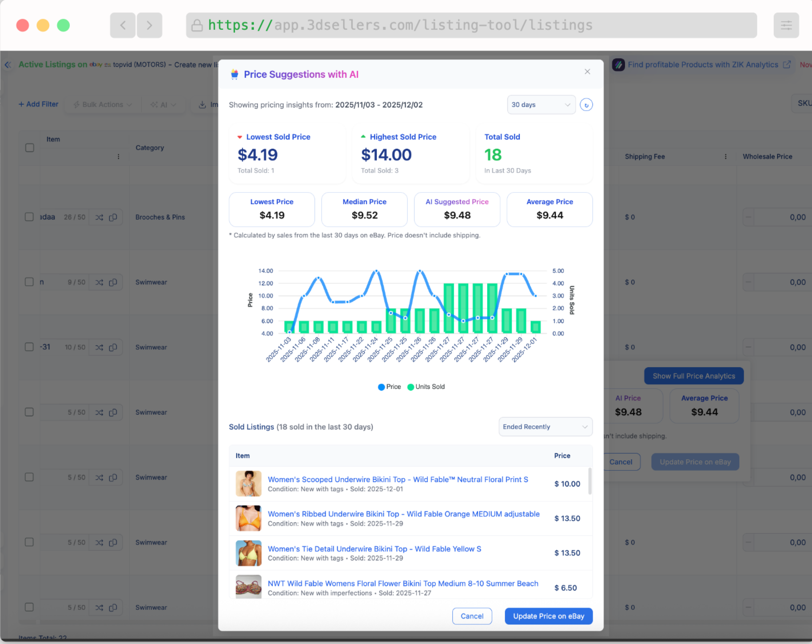Collapse sidebar with double chevron icon
812x644 pixels.
click(8, 65)
